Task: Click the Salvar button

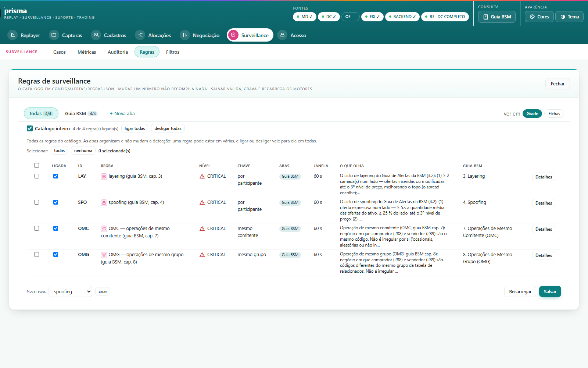Action: [x=550, y=291]
